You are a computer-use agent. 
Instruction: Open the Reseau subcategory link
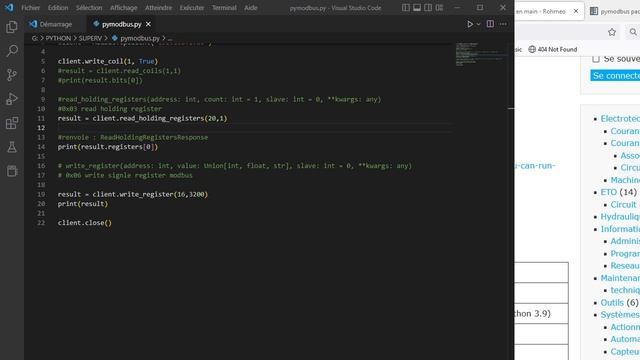[625, 266]
